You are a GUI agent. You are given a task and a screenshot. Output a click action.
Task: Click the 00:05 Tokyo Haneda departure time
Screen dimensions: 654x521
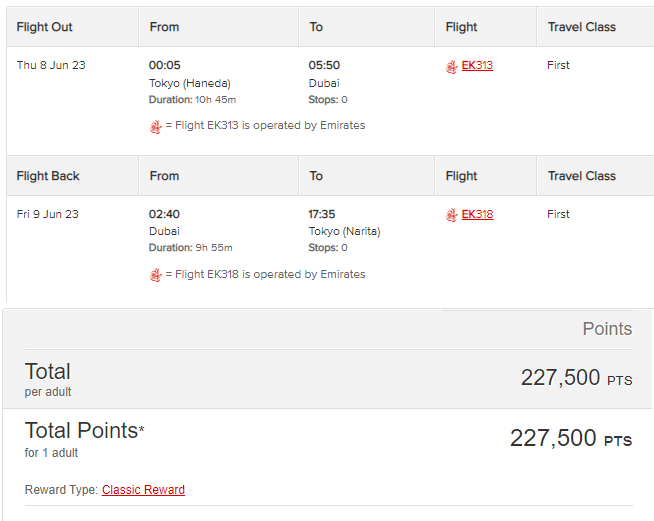point(165,65)
